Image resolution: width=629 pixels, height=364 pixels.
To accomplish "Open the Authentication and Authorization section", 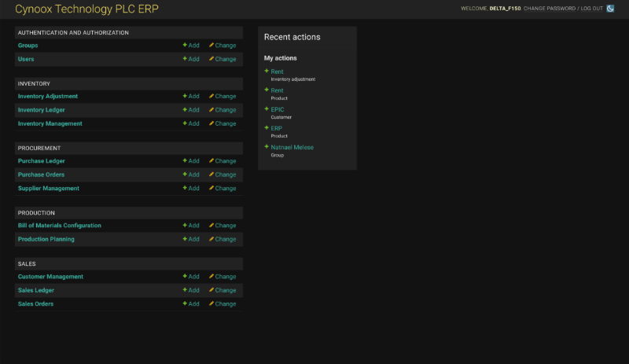I will coord(73,32).
